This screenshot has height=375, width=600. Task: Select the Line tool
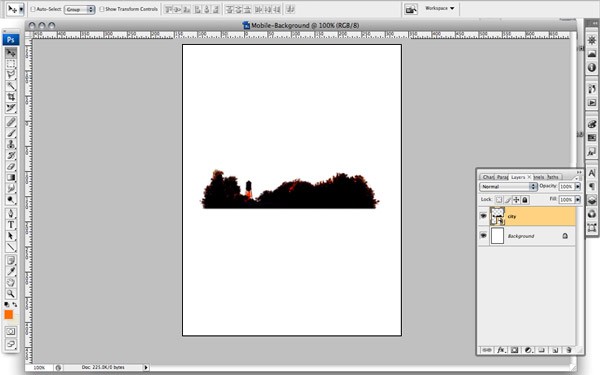pyautogui.click(x=11, y=247)
